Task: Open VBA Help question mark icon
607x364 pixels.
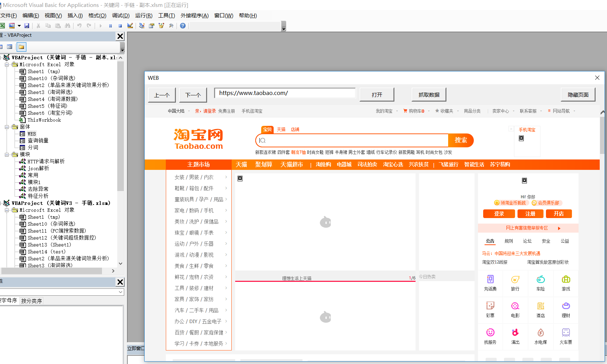Action: tap(183, 26)
